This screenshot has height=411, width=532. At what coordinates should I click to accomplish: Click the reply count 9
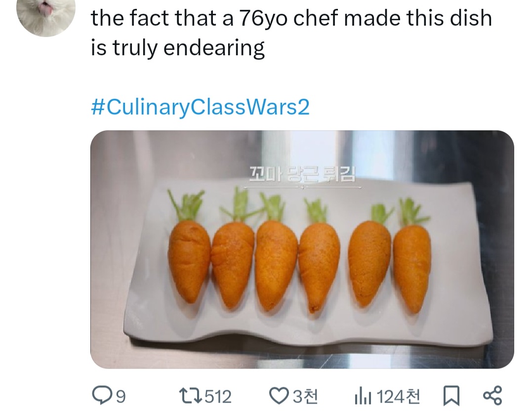click(x=120, y=396)
